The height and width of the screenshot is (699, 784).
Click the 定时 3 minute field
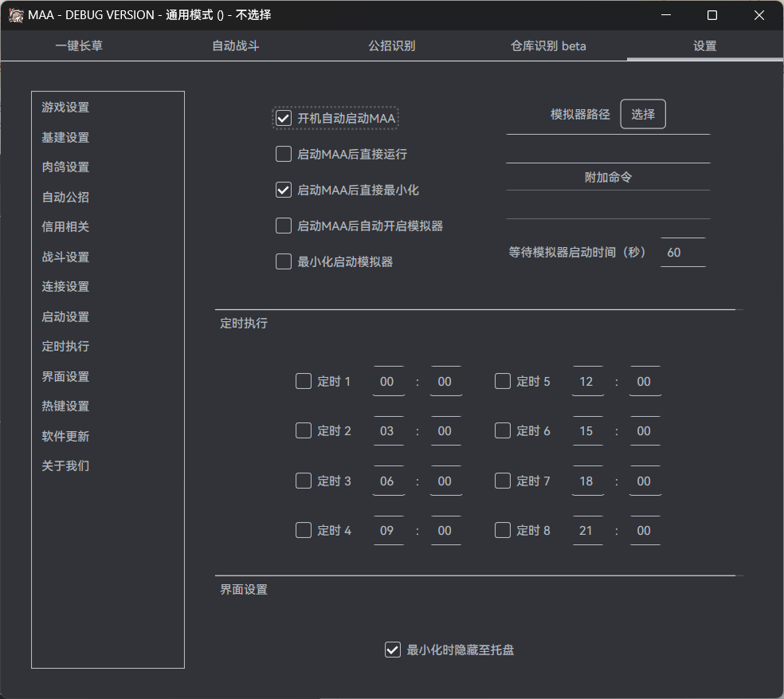446,481
